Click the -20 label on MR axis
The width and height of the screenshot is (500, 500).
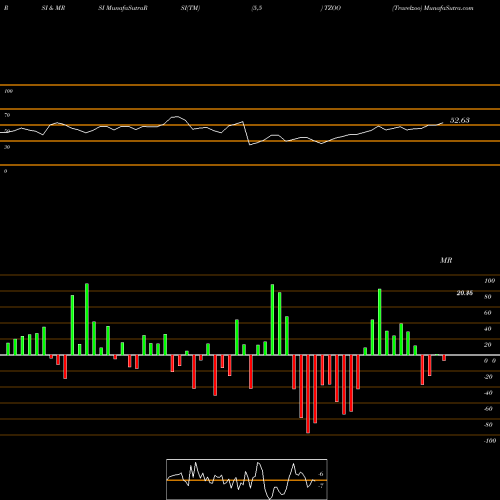pos(488,377)
